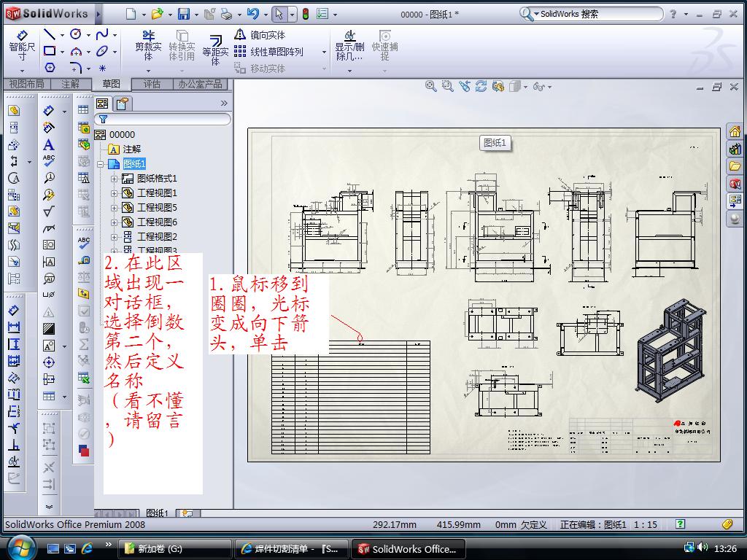Pick the Line sketch tool
Viewport: 747px width, 560px height.
[50, 34]
